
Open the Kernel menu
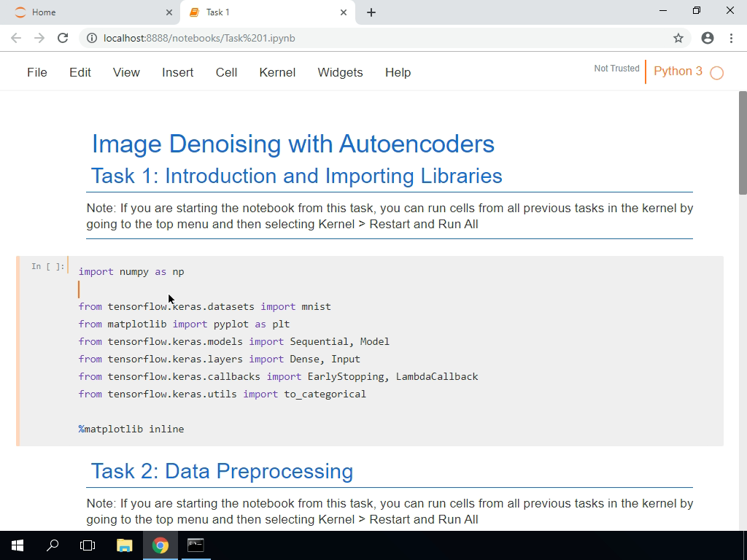(x=277, y=72)
